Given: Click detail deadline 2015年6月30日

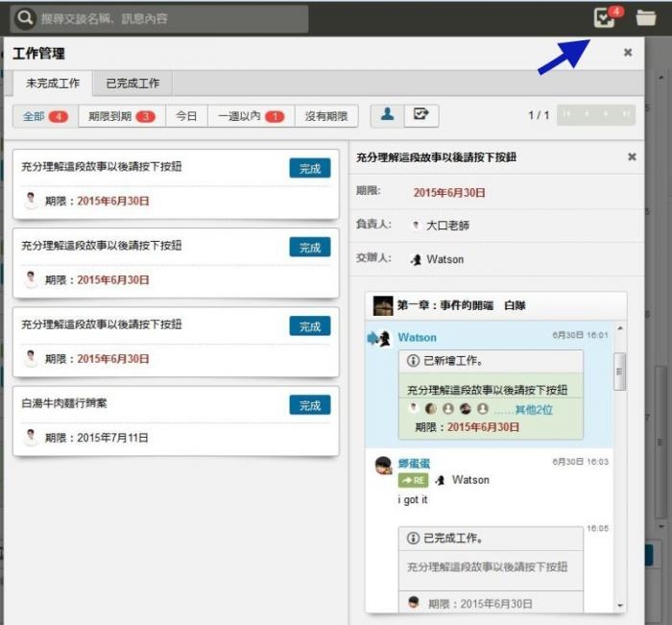Looking at the screenshot, I should point(449,192).
